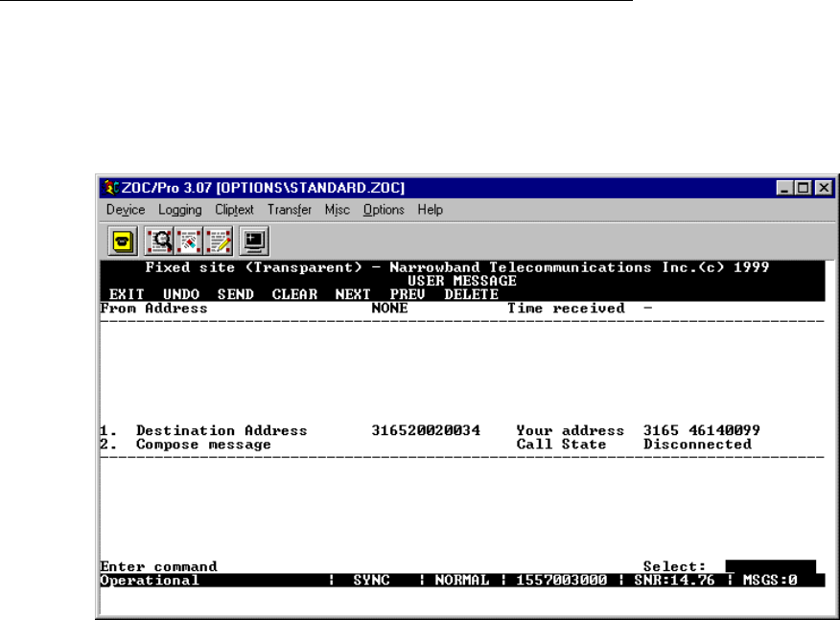Select the CLEAR terminal command
Image resolution: width=840 pixels, height=620 pixels.
coord(294,294)
